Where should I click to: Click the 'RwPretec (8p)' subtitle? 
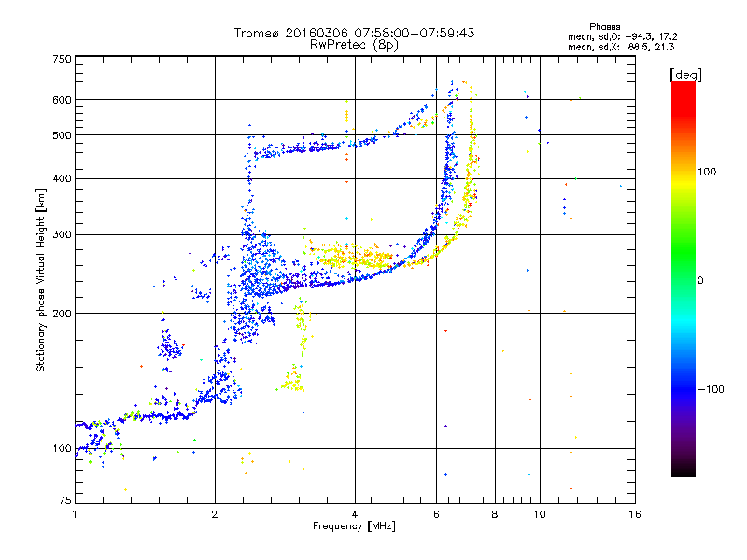(354, 45)
